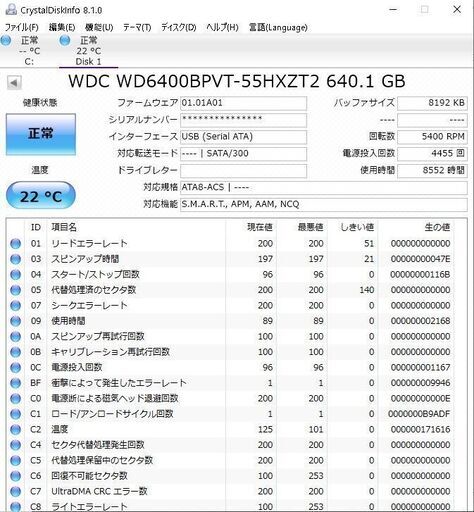Click the ファームウェア field 01.01A01
474x512 pixels.
(243, 103)
